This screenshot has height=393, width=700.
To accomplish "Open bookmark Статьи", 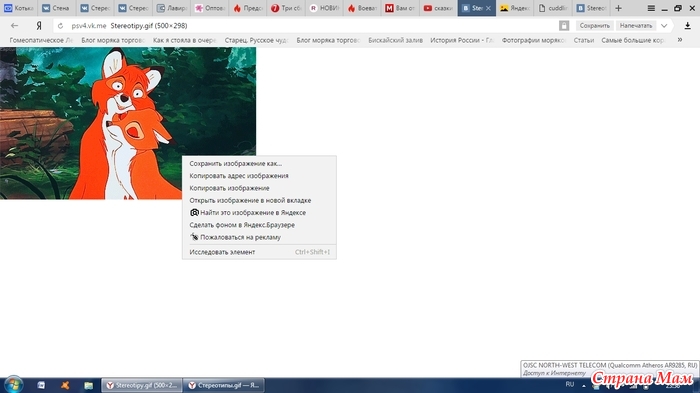I will [x=583, y=40].
